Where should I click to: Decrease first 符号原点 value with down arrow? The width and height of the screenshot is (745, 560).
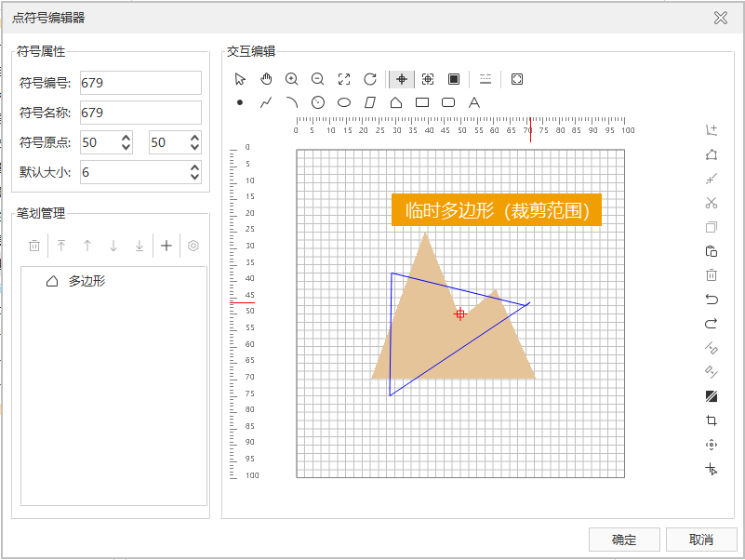126,148
